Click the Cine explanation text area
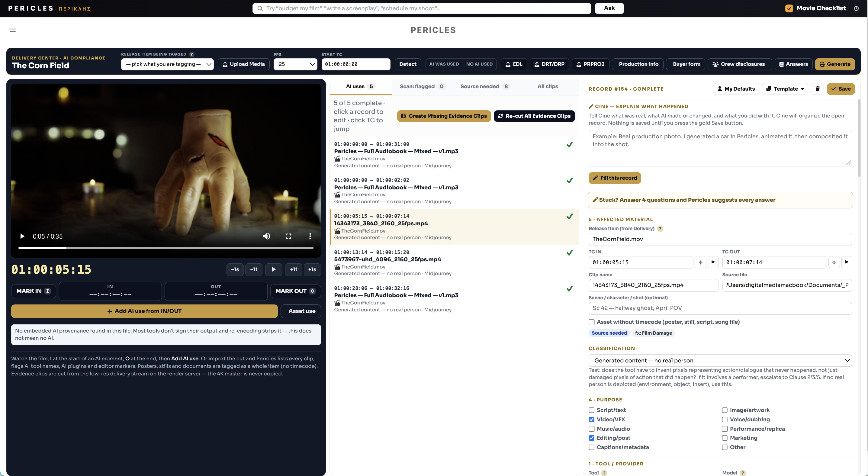 (x=720, y=148)
